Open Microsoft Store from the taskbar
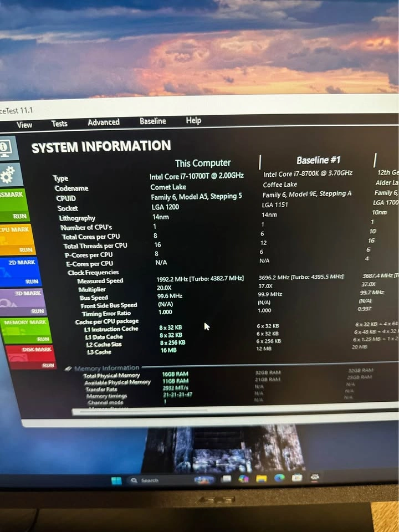 click(x=297, y=477)
